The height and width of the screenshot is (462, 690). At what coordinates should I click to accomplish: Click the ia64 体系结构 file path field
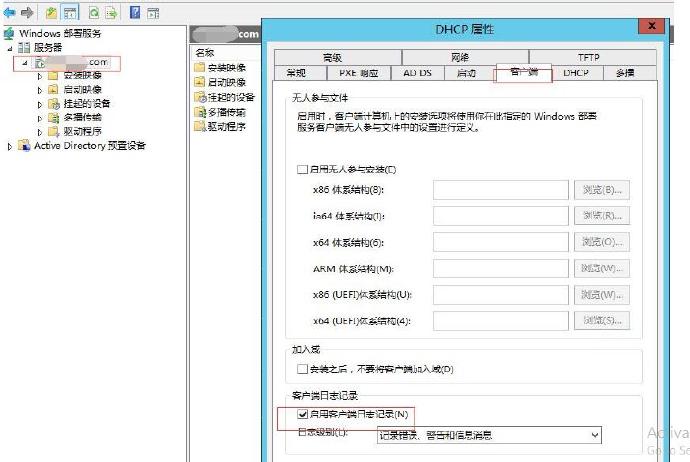501,216
